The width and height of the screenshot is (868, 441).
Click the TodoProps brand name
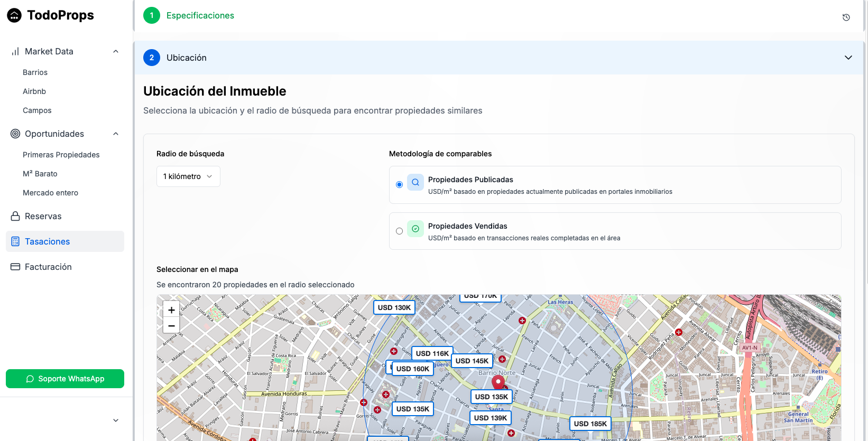(60, 15)
